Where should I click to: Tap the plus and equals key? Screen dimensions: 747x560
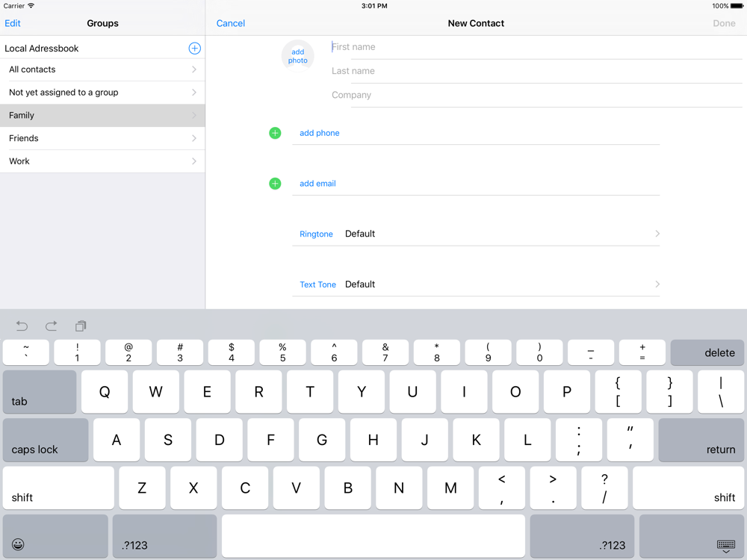pos(642,352)
